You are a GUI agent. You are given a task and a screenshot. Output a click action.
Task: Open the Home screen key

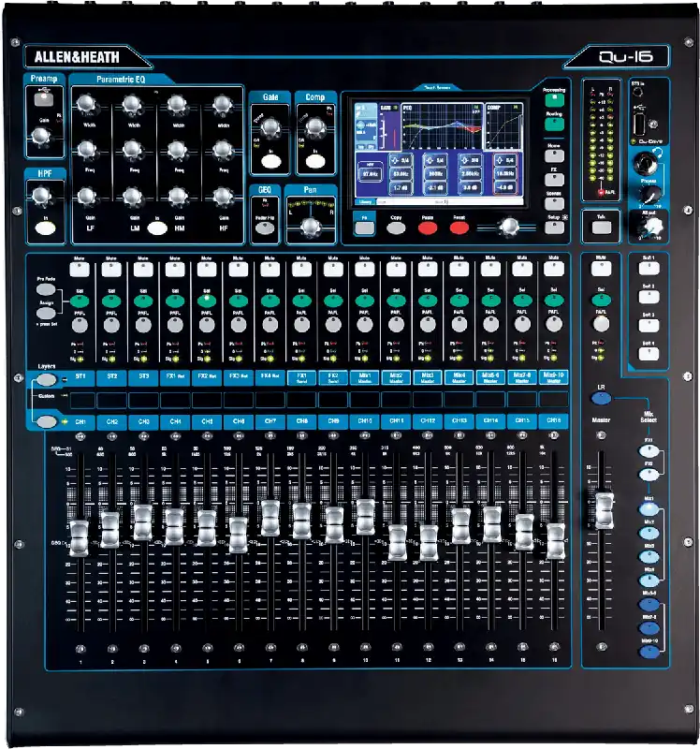point(554,155)
